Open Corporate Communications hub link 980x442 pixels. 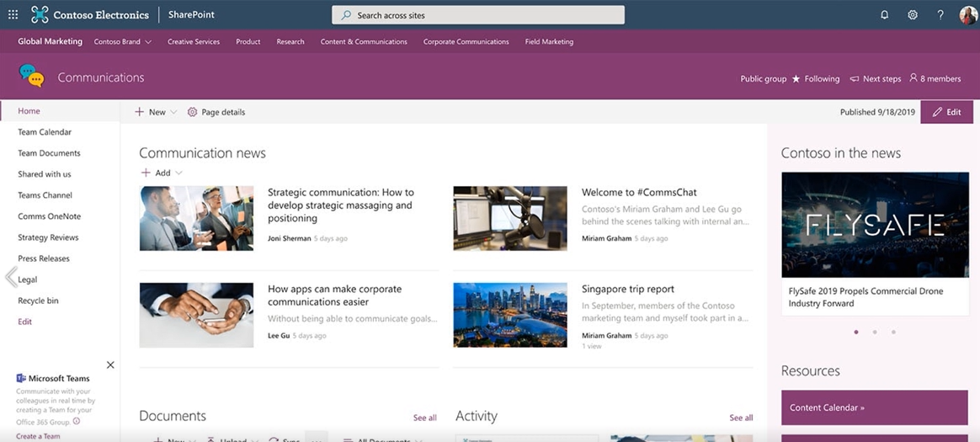[x=466, y=42]
